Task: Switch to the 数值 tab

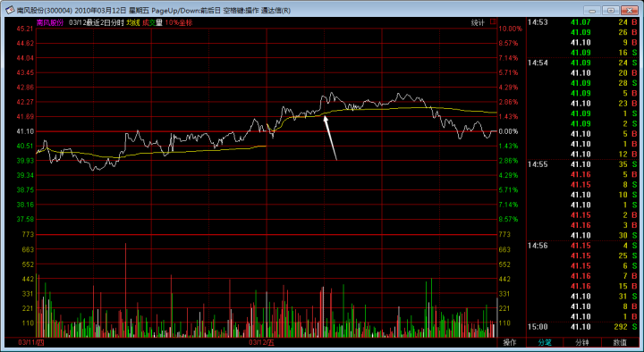Action: [620, 342]
